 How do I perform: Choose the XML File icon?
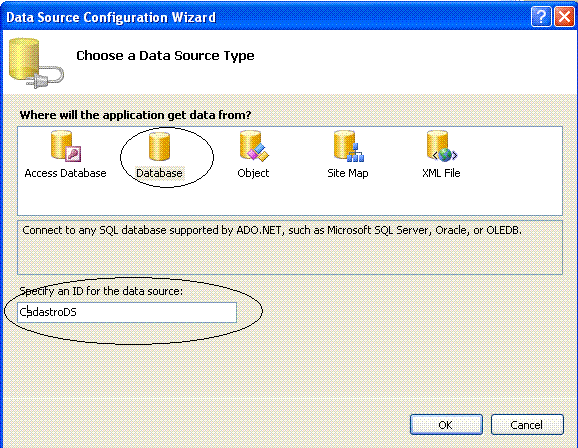coord(442,146)
